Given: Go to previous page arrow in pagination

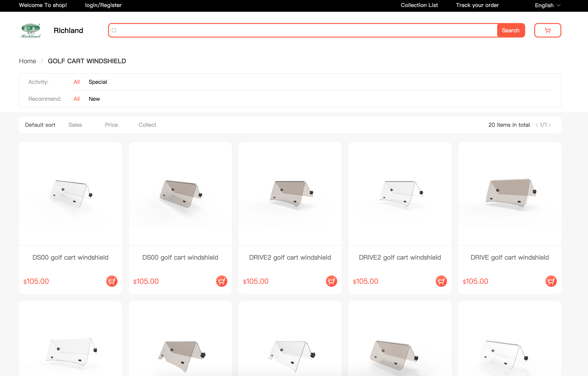Looking at the screenshot, I should pyautogui.click(x=537, y=125).
